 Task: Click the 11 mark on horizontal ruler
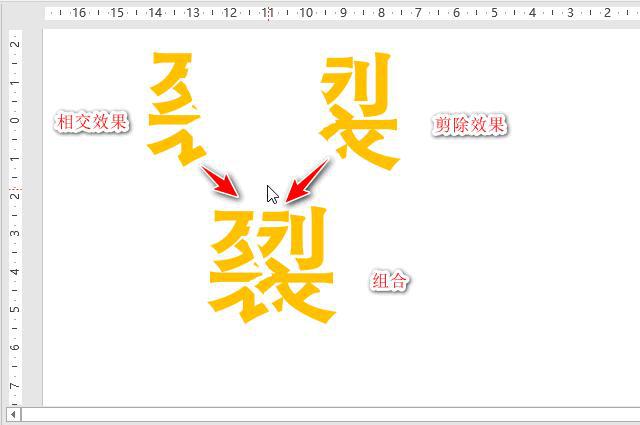[x=268, y=13]
